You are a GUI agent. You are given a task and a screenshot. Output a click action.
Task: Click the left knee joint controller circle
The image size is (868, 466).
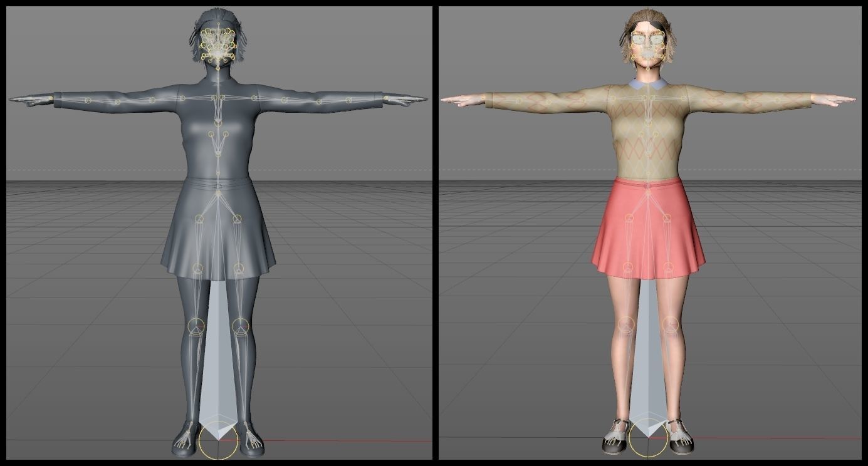196,325
